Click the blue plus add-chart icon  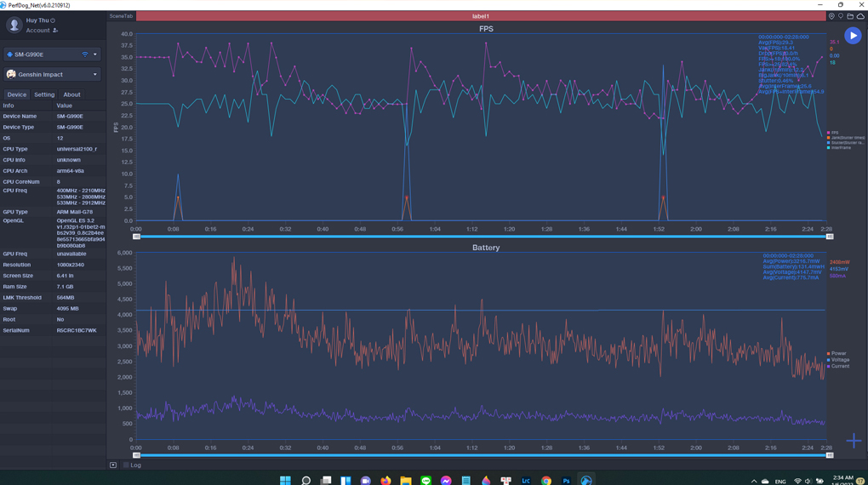coord(854,441)
